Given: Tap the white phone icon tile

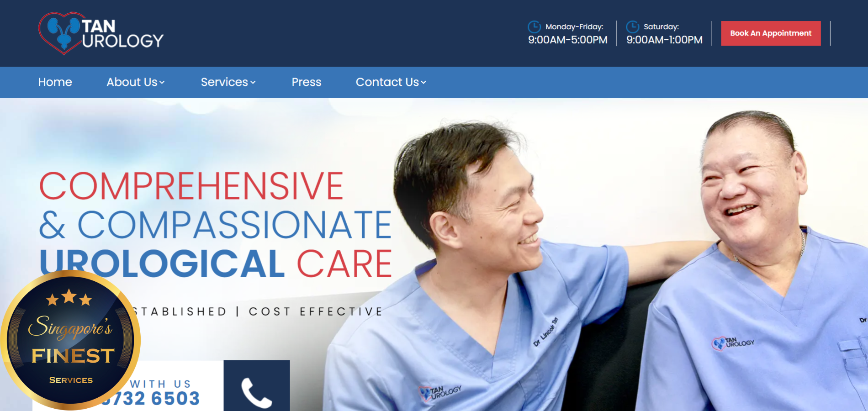Looking at the screenshot, I should click(x=257, y=386).
